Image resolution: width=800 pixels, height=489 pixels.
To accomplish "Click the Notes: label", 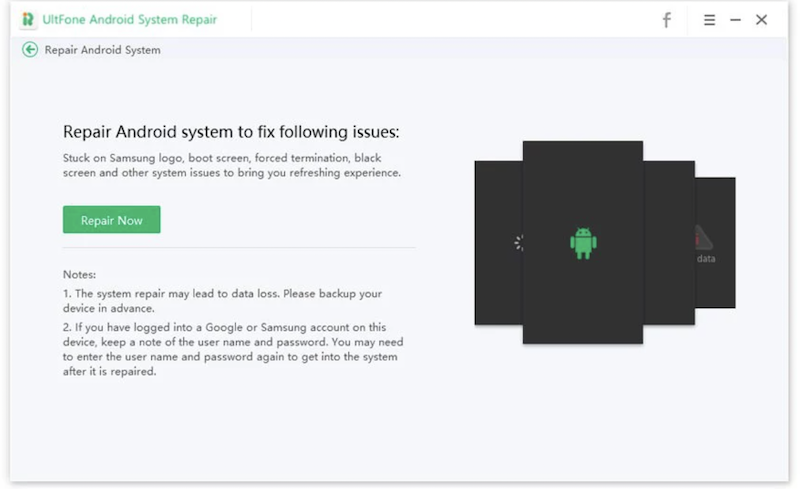I will [80, 275].
